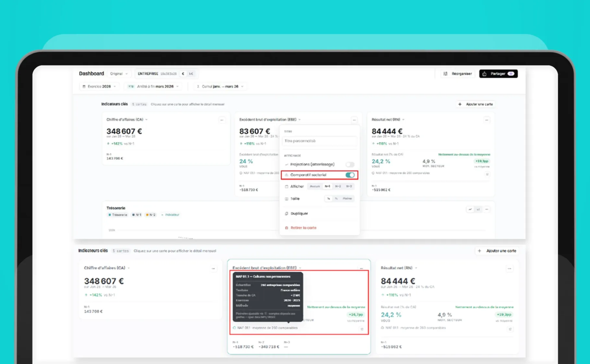Choose Pleine for the card Taille

347,198
